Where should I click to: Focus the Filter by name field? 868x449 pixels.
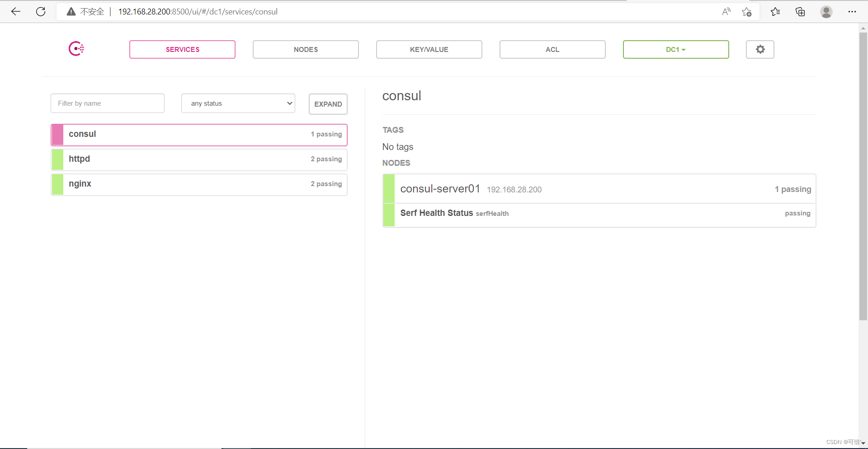[x=108, y=103]
